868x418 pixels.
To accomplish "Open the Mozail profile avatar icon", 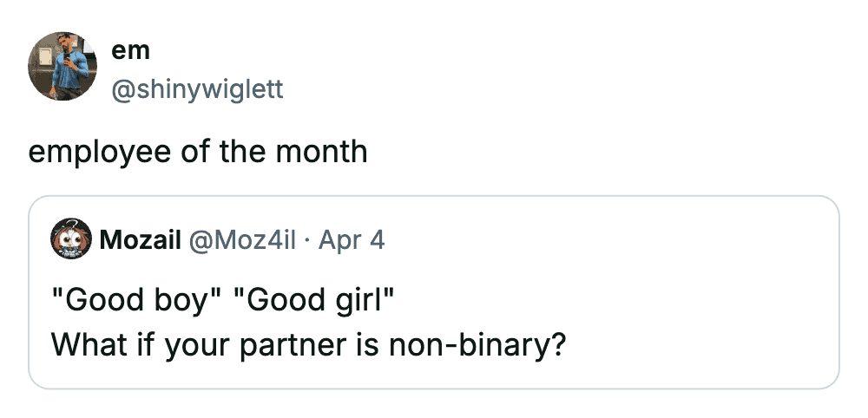I will 71,238.
